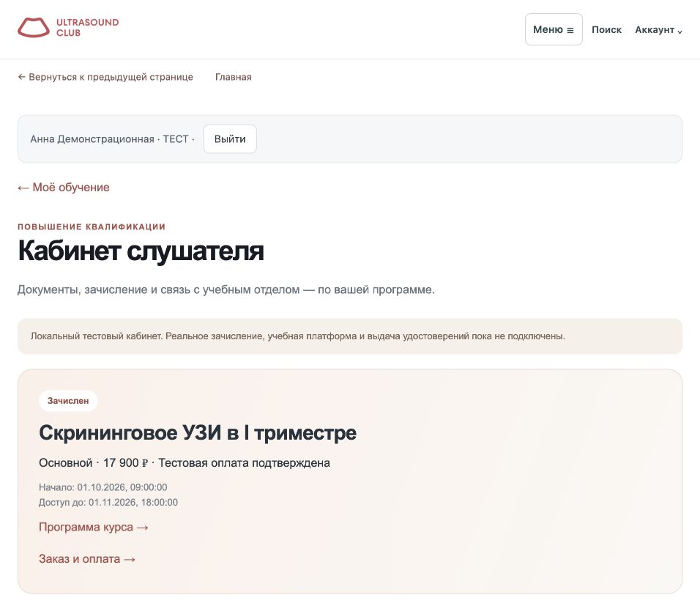Image resolution: width=700 pixels, height=606 pixels.
Task: Go back via Вернуться к предыдущей странице
Action: point(105,77)
